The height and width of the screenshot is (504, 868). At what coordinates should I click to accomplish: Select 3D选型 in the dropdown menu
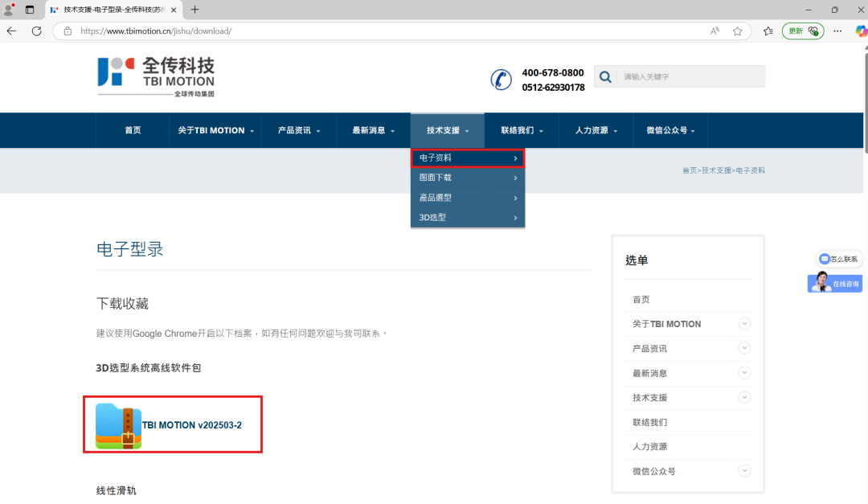[x=468, y=218]
